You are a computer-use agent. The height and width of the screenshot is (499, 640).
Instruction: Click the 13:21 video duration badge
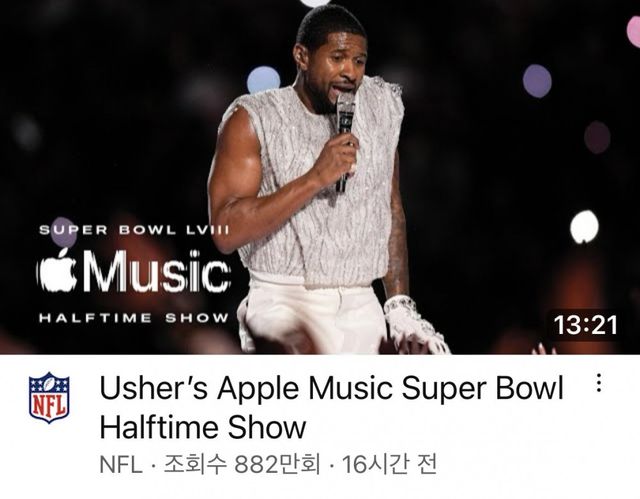(x=585, y=325)
